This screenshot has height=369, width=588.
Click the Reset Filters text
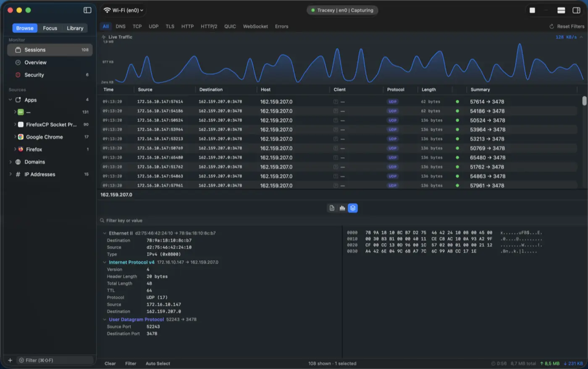coord(571,26)
